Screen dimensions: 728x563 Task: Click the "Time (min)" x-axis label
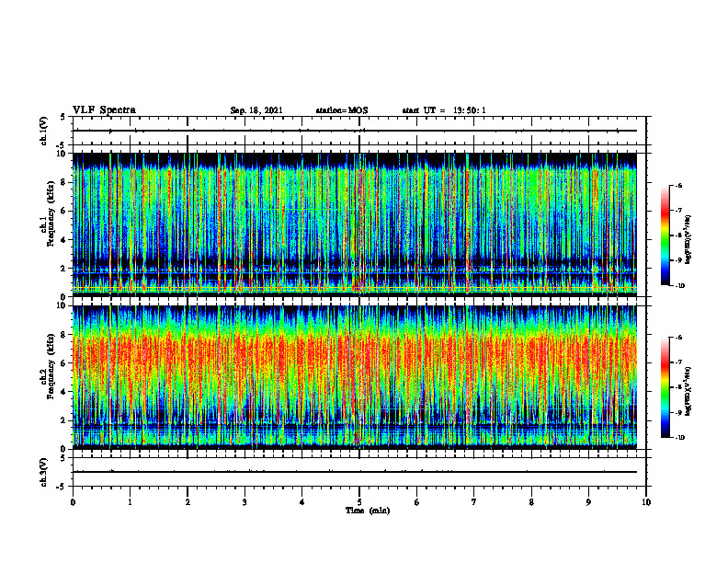tap(368, 511)
